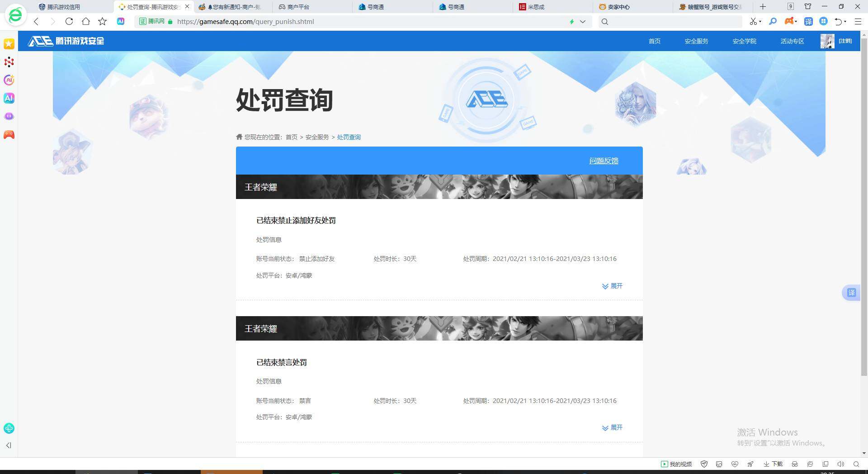
Task: Open 我的视频 from the status bar
Action: (x=677, y=464)
